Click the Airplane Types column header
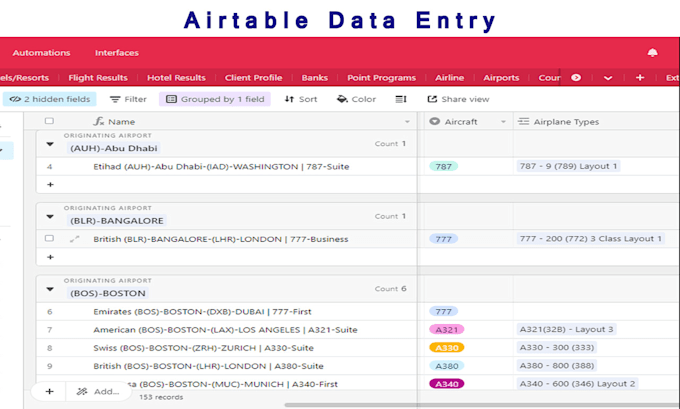 click(x=596, y=122)
